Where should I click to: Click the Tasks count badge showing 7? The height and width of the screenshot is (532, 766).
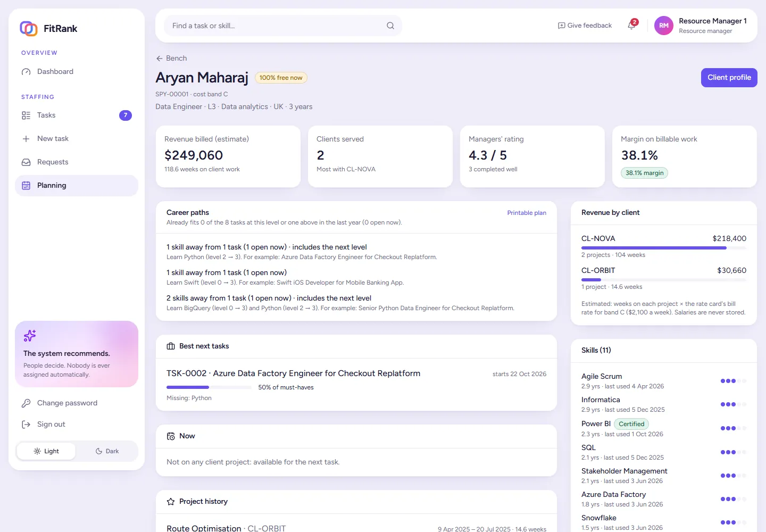pyautogui.click(x=126, y=115)
